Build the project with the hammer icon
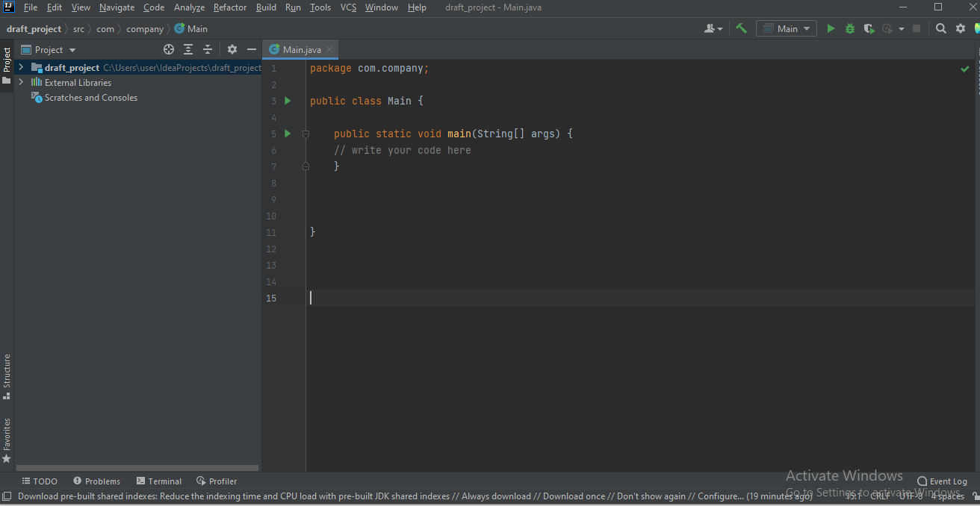 click(x=741, y=28)
